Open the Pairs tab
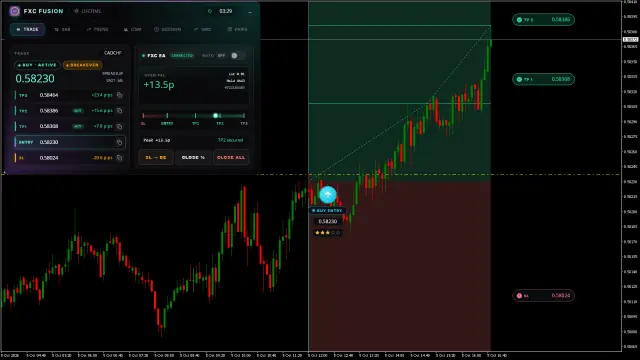 pos(238,29)
